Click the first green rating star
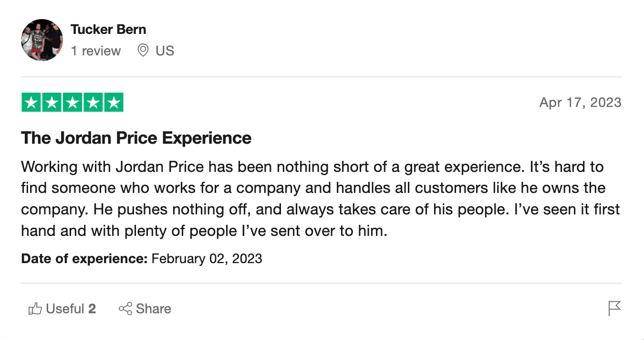 point(31,103)
